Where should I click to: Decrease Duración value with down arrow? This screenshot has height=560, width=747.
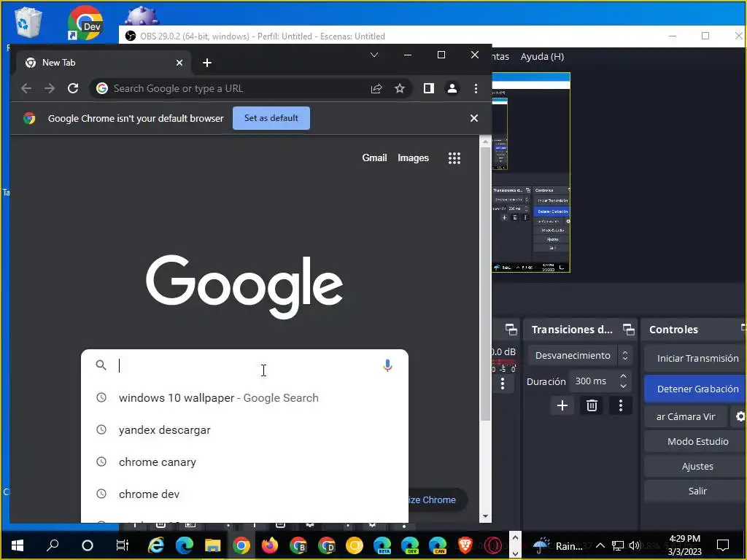click(x=623, y=386)
